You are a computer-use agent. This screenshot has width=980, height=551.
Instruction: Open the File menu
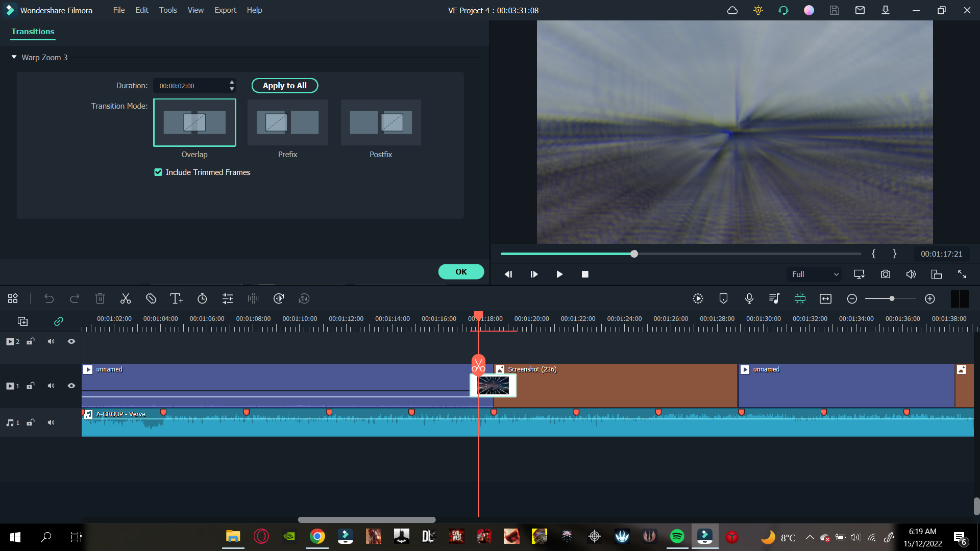(118, 10)
